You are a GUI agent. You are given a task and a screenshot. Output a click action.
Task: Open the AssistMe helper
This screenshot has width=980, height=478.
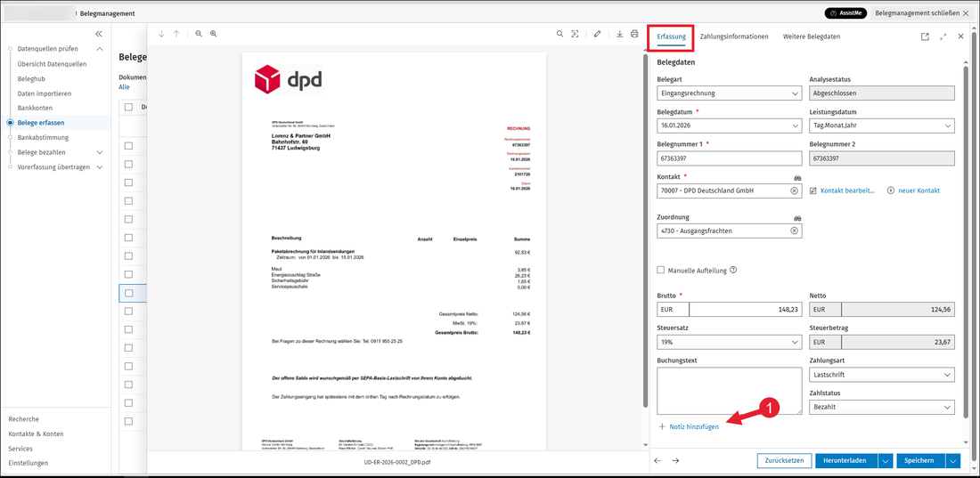[845, 13]
